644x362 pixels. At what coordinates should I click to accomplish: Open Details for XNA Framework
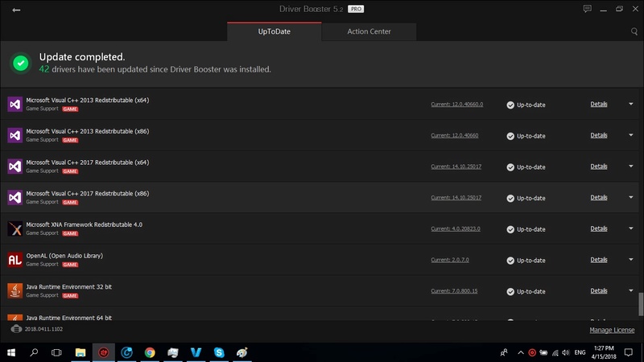click(599, 228)
